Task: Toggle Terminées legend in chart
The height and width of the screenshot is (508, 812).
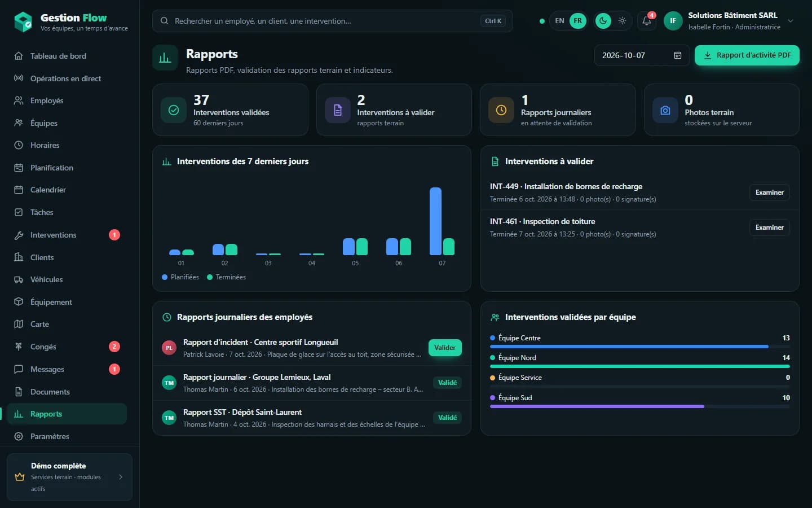Action: 227,277
